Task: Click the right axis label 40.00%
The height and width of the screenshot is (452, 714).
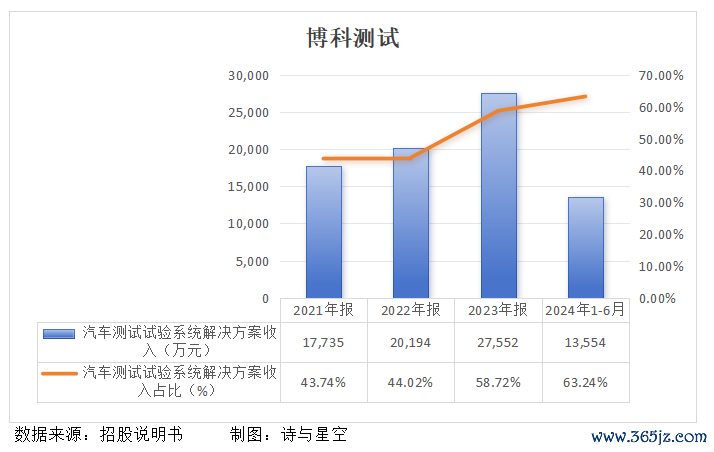Action: [661, 171]
